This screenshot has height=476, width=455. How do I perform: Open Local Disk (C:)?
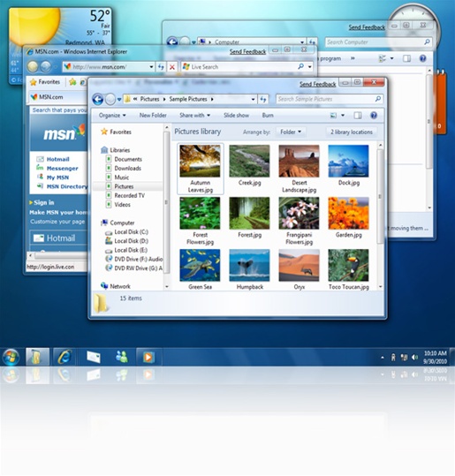[131, 232]
